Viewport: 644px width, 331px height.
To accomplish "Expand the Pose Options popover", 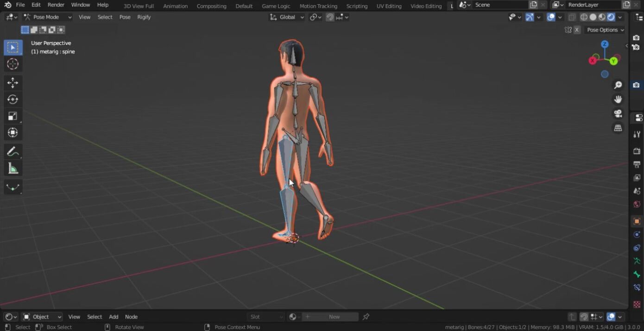I will (605, 30).
